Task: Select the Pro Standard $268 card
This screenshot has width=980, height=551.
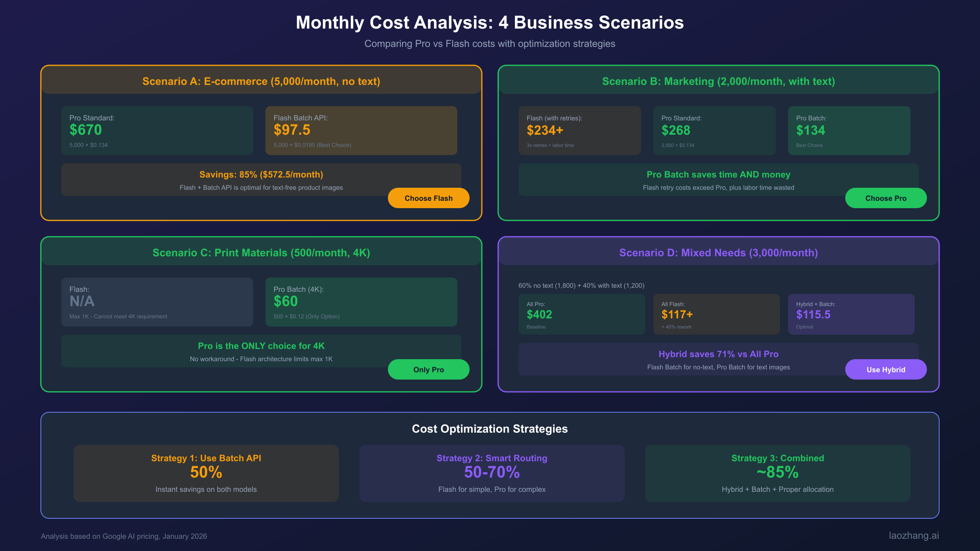Action: coord(714,131)
